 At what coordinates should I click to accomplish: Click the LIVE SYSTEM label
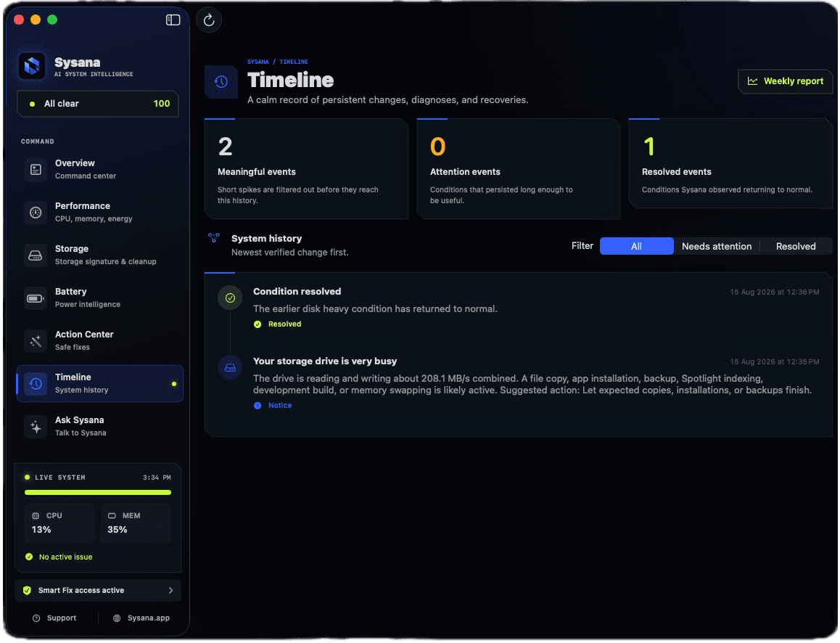60,478
